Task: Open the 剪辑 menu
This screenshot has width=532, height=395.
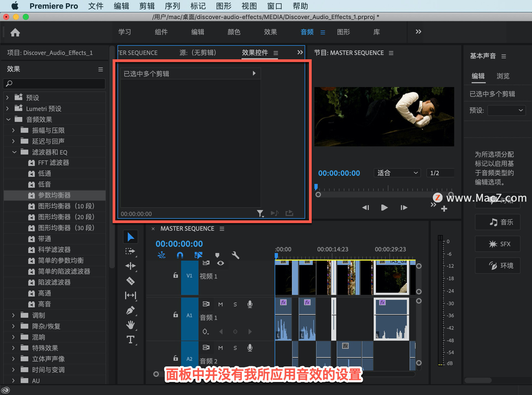Action: coord(147,6)
